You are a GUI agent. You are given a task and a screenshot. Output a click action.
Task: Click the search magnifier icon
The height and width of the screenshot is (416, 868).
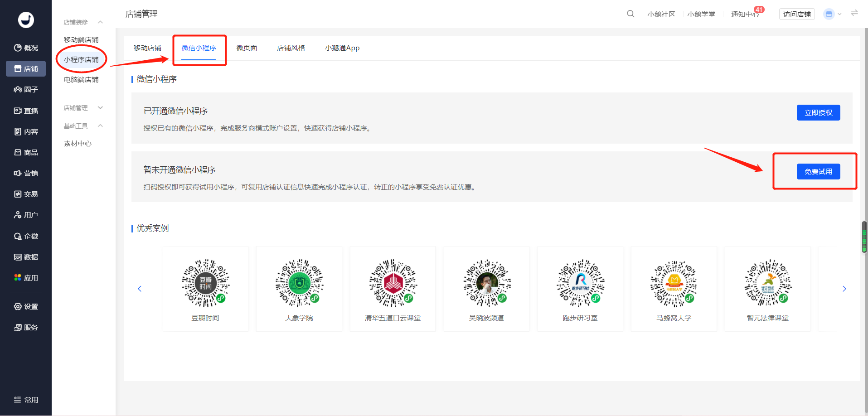click(630, 14)
